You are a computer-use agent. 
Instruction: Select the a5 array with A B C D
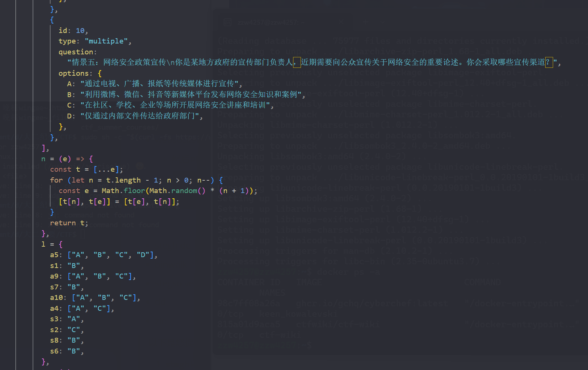111,255
